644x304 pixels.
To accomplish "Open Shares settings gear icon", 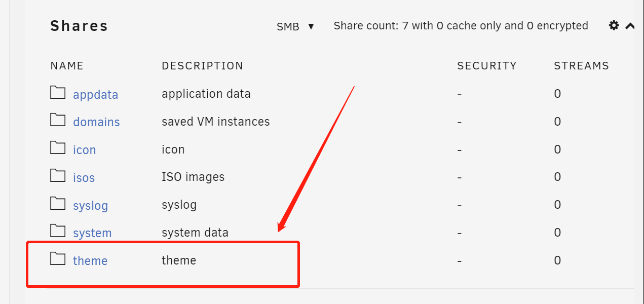I will (x=614, y=26).
